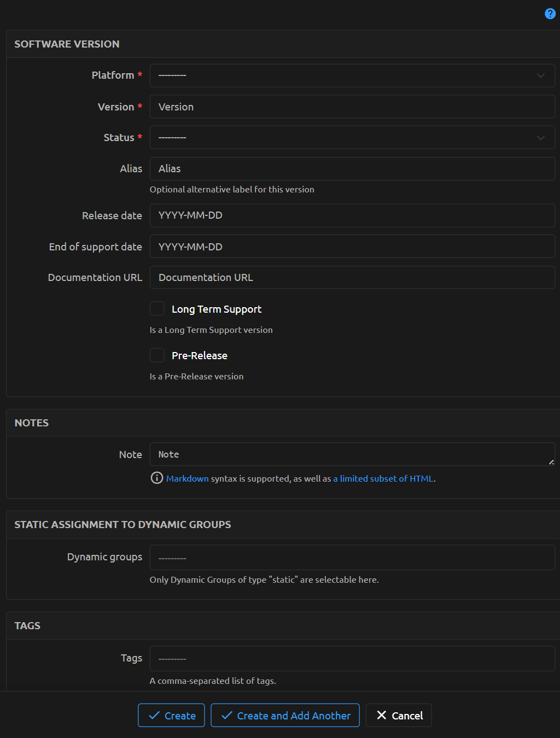Image resolution: width=560 pixels, height=738 pixels.
Task: Open the Tags selection field
Action: tap(352, 659)
